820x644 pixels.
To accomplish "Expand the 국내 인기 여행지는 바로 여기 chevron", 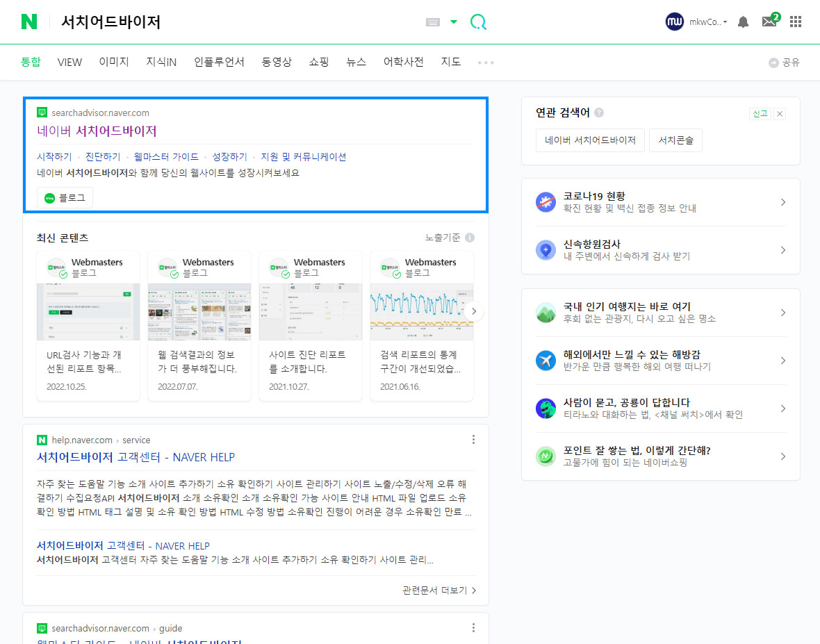I will [x=783, y=313].
